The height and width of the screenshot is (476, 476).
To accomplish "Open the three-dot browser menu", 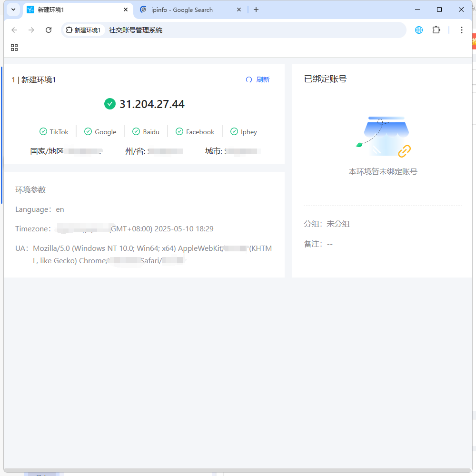I will [x=461, y=30].
